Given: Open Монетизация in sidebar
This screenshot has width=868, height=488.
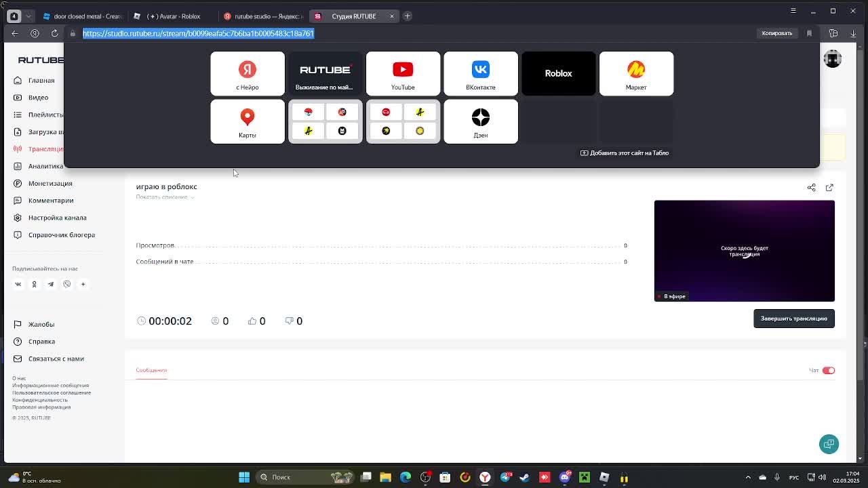Looking at the screenshot, I should 50,184.
